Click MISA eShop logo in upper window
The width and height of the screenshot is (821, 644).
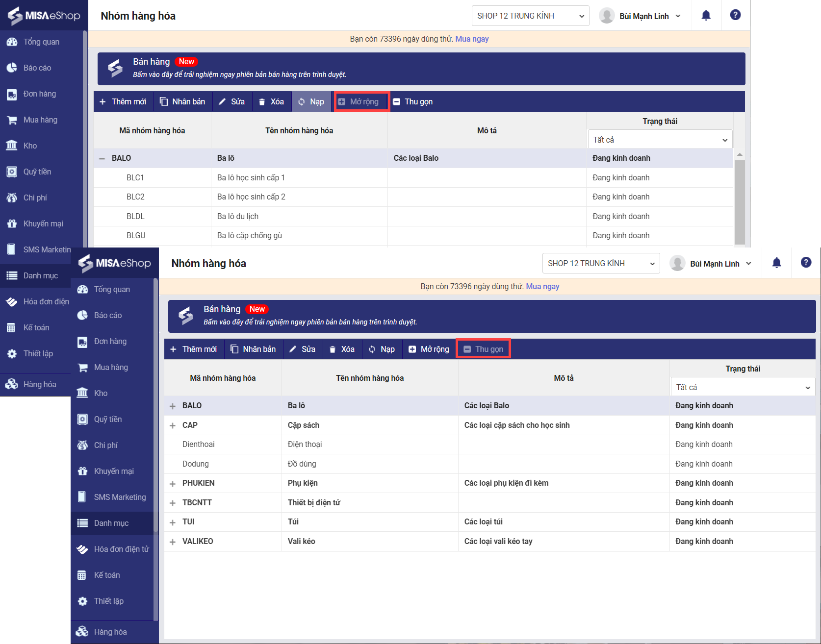point(44,16)
